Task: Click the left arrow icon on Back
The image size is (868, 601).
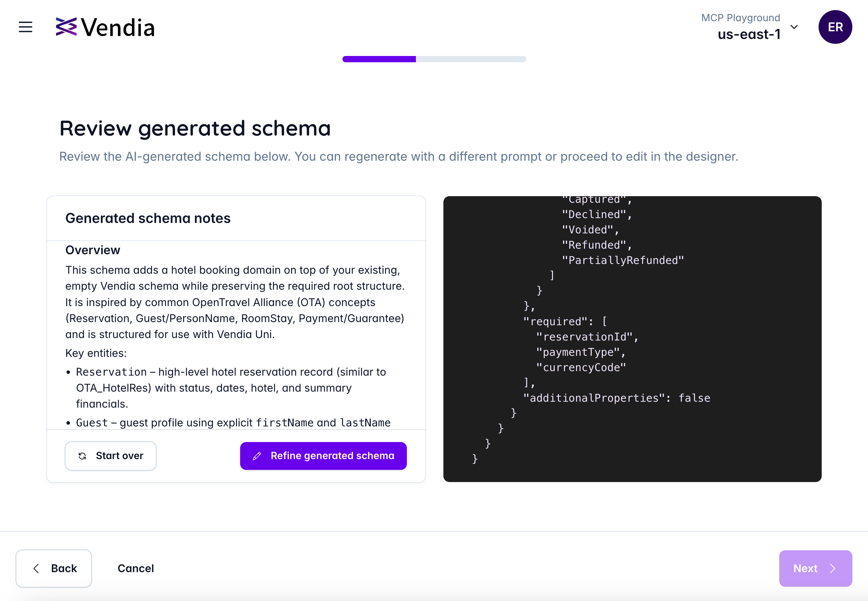Action: 36,568
